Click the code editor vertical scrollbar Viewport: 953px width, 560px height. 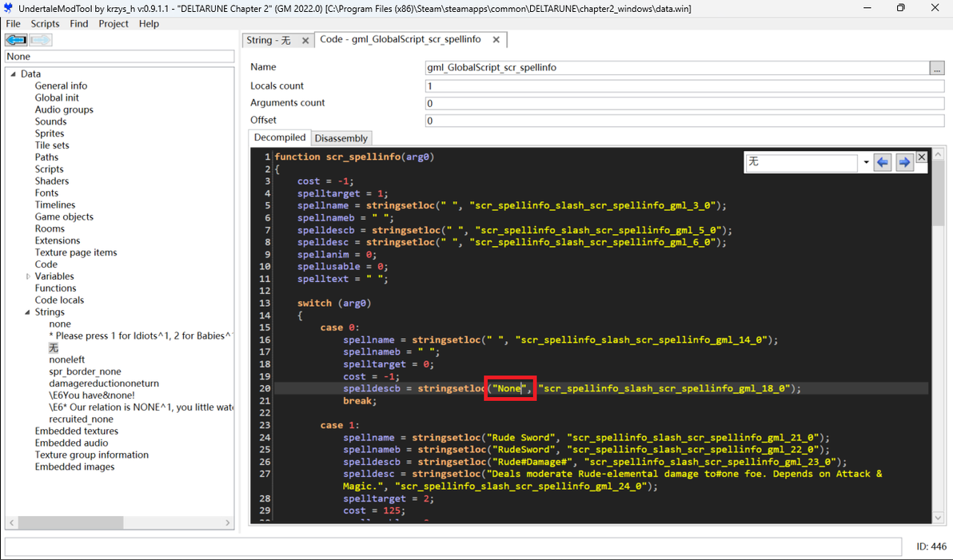point(938,336)
